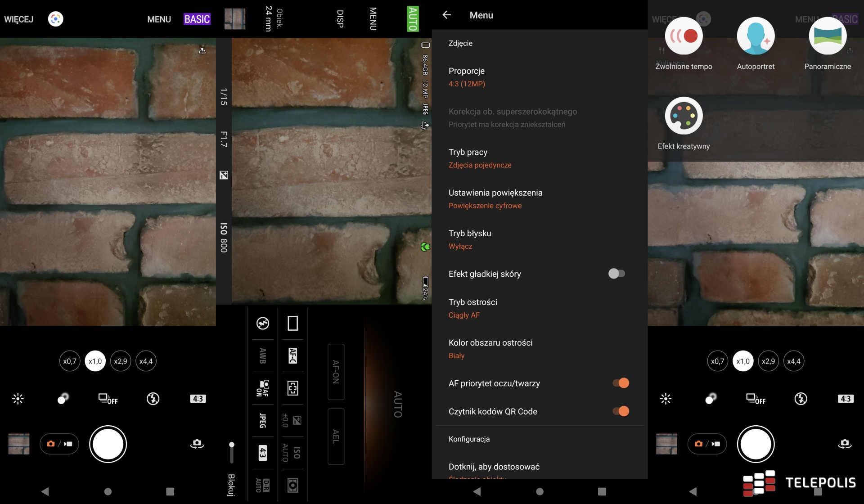Screen dimensions: 864x504
Task: Toggle Efekt gładkiej skóry switch
Action: point(616,274)
